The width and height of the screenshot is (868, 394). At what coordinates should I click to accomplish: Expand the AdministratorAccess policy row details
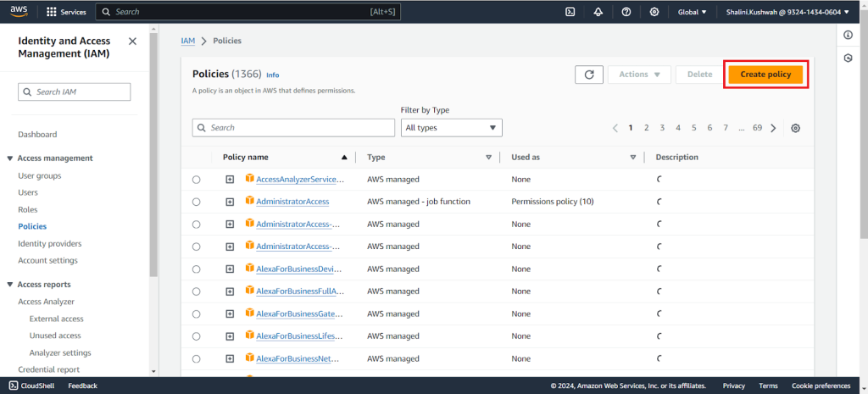[x=230, y=202]
